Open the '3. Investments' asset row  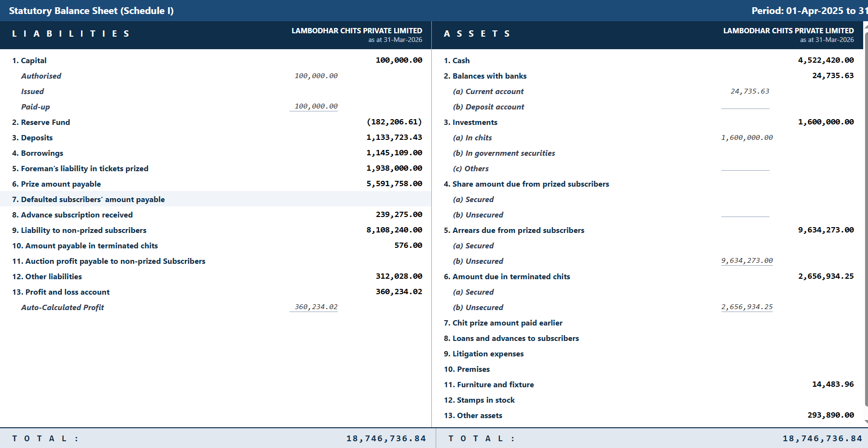(648, 122)
